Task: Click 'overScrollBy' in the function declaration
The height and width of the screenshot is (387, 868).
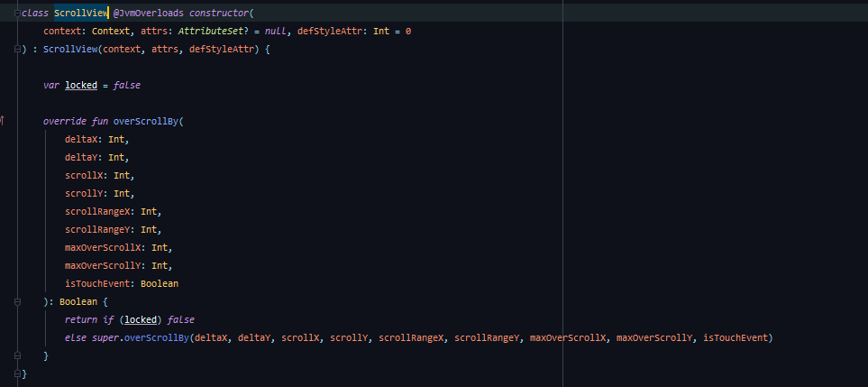Action: (146, 121)
